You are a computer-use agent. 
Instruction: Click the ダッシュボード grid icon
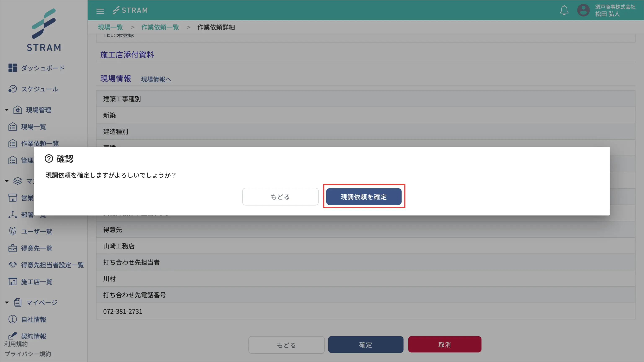pos(13,68)
